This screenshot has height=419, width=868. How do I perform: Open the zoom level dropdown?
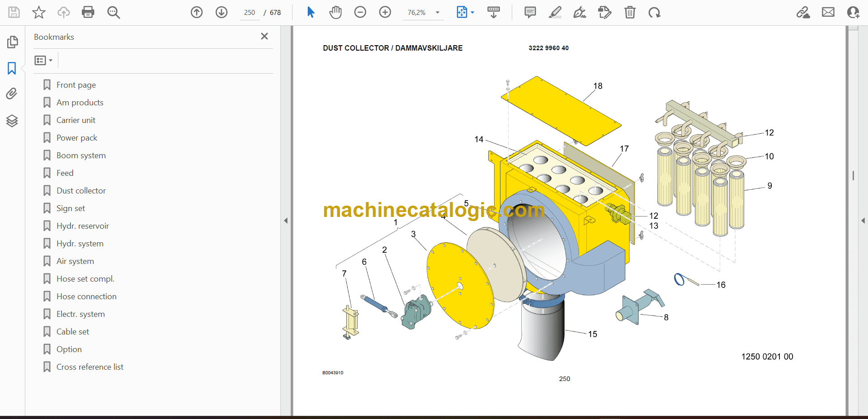pos(437,13)
